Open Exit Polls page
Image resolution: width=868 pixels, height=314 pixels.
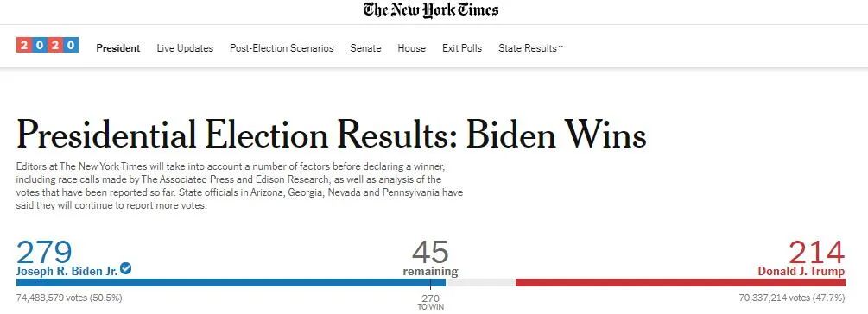462,48
